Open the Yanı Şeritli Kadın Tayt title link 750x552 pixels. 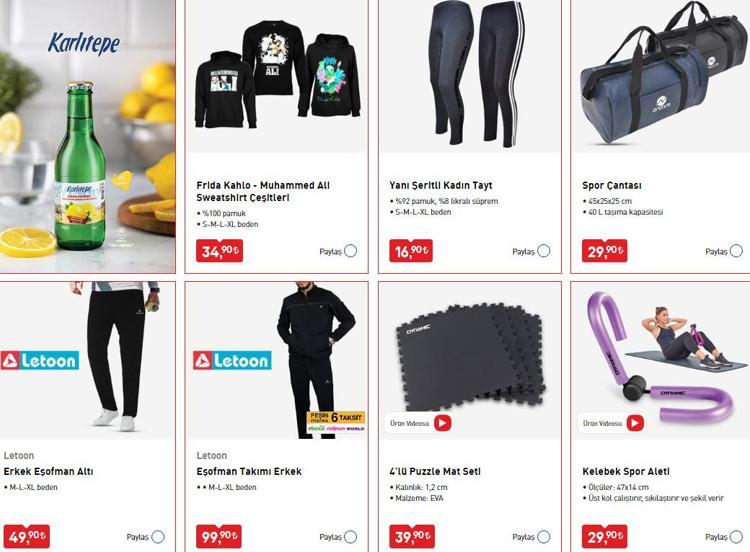click(x=441, y=185)
